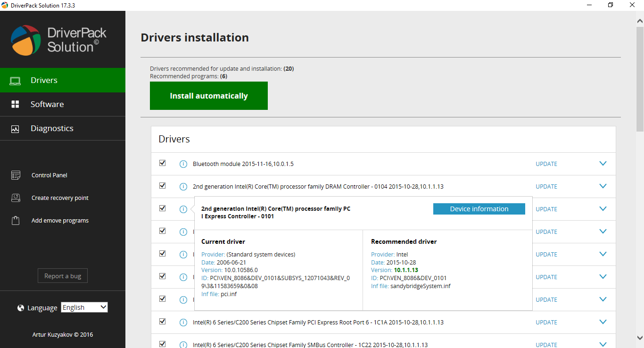Click UPDATE for the Bluetooth module driver

tap(546, 164)
